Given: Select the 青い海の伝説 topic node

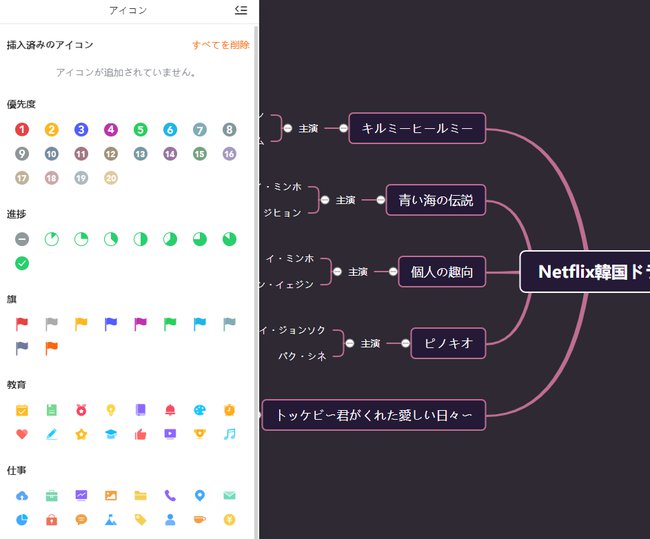Looking at the screenshot, I should click(436, 200).
